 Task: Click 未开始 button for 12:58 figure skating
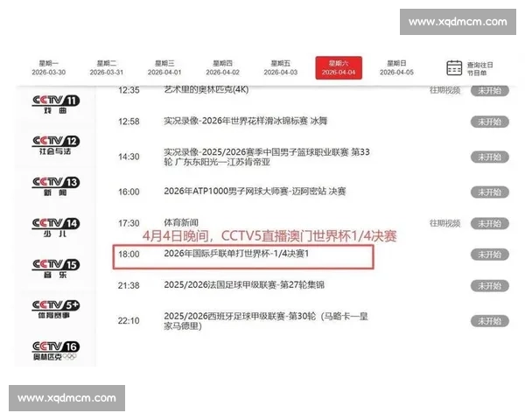click(490, 122)
